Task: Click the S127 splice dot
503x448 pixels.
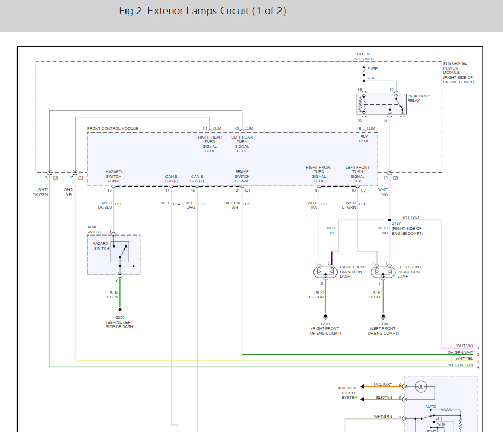Action: (x=390, y=220)
